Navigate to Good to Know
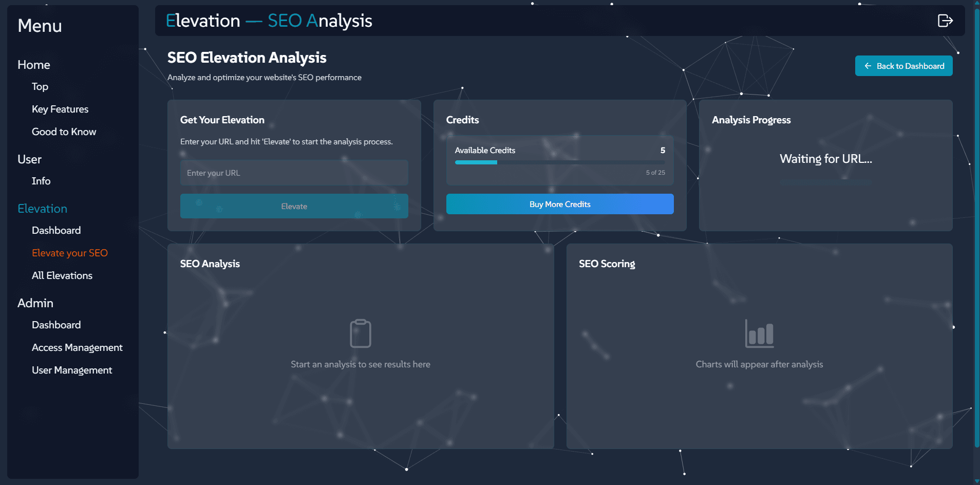 tap(64, 132)
